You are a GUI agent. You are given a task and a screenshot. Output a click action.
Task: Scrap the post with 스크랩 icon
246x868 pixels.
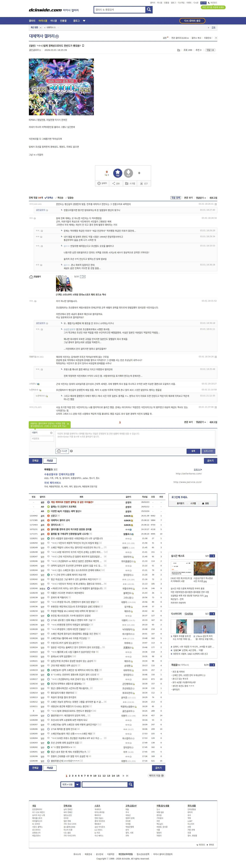pos(130,183)
